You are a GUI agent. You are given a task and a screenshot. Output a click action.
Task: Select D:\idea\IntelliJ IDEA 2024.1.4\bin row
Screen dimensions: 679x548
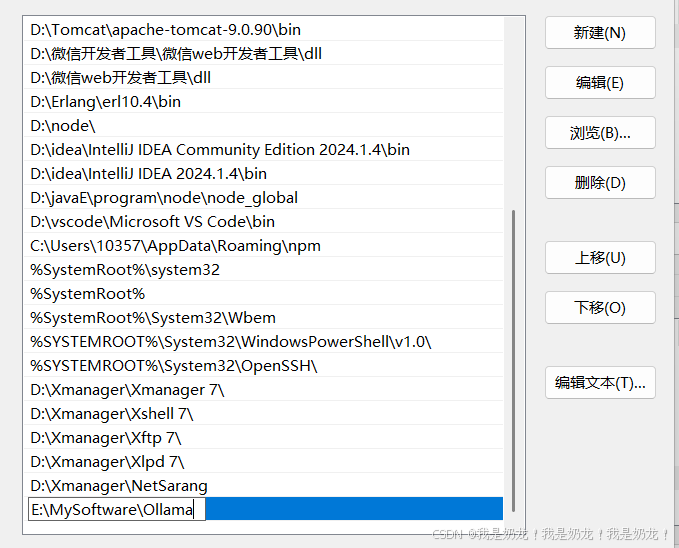pos(263,173)
